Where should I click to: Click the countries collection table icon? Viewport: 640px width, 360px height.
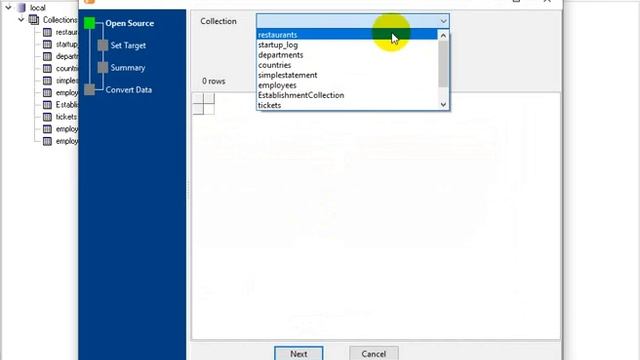point(47,68)
